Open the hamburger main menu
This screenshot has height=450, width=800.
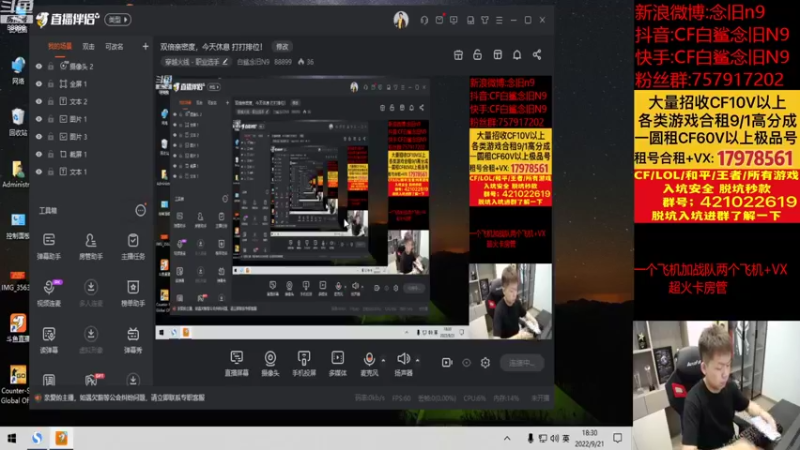click(x=499, y=20)
